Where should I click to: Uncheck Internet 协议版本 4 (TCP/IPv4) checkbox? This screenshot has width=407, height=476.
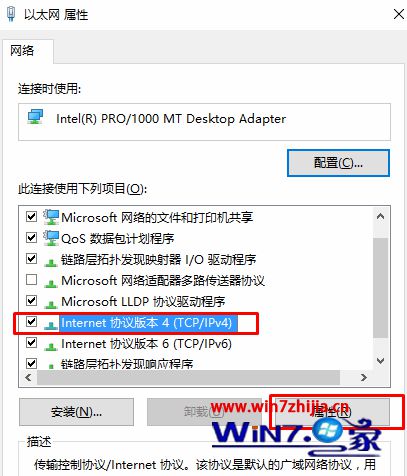tap(31, 321)
